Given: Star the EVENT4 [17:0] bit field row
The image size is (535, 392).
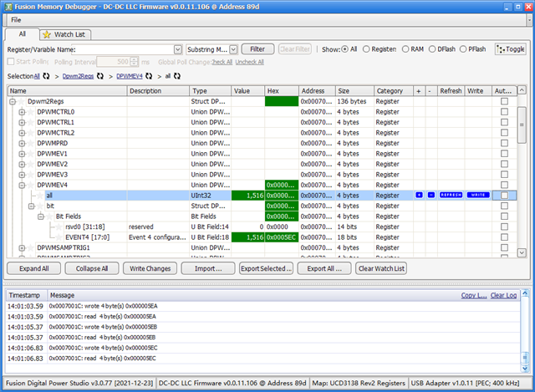Looking at the screenshot, I should 59,237.
